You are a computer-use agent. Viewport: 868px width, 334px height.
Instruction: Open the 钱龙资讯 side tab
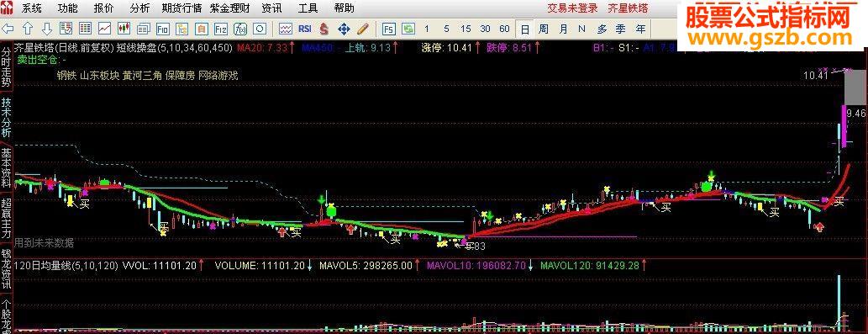click(x=7, y=269)
